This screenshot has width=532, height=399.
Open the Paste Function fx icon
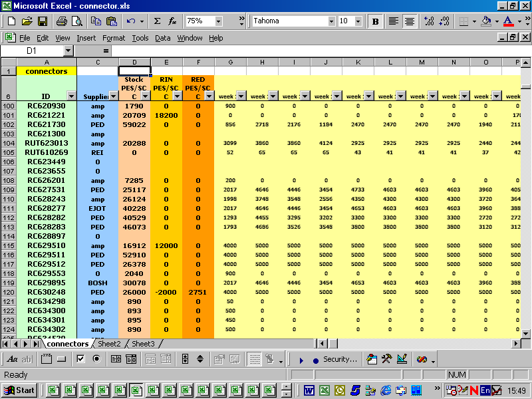(172, 21)
